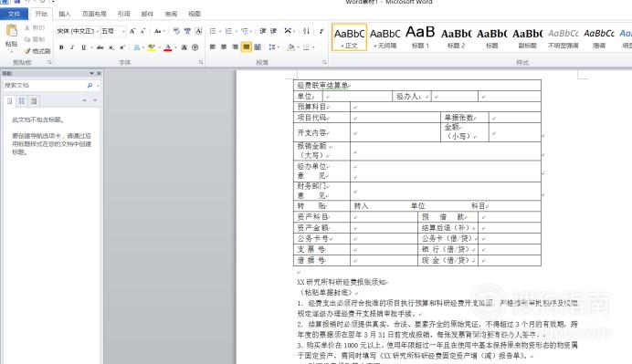Expand the highlight color dropdown arrow
Viewport: 632px width, 364px height.
tap(160, 47)
